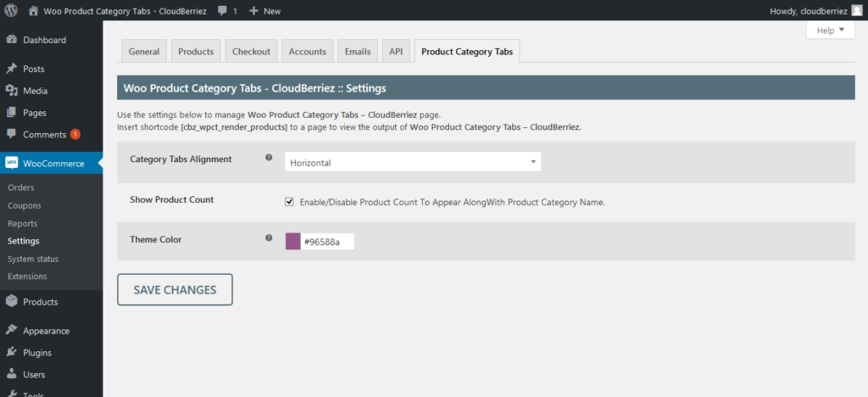Click help tooltip icon for Category Tabs Alignment
Screen dimensions: 868x397
point(269,158)
